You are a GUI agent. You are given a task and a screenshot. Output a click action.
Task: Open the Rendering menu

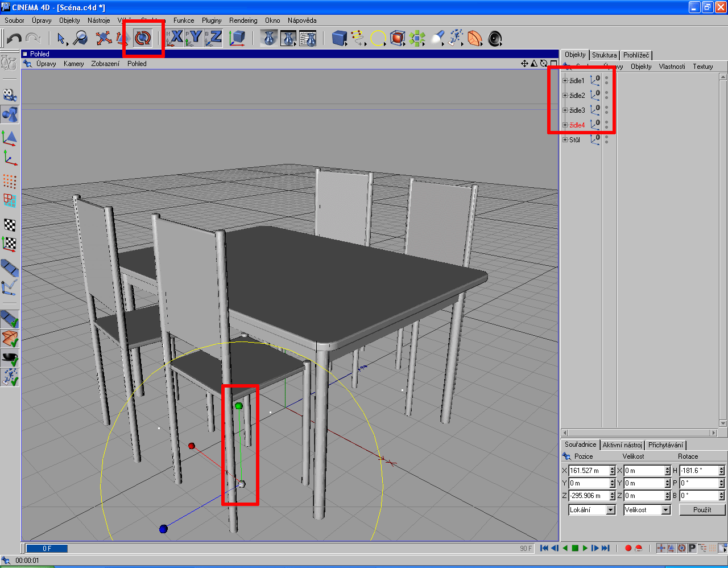(243, 20)
